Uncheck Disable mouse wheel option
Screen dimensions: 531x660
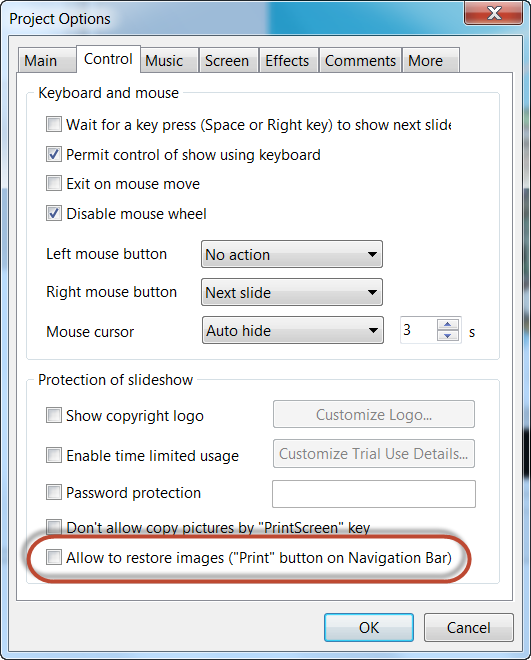(54, 213)
